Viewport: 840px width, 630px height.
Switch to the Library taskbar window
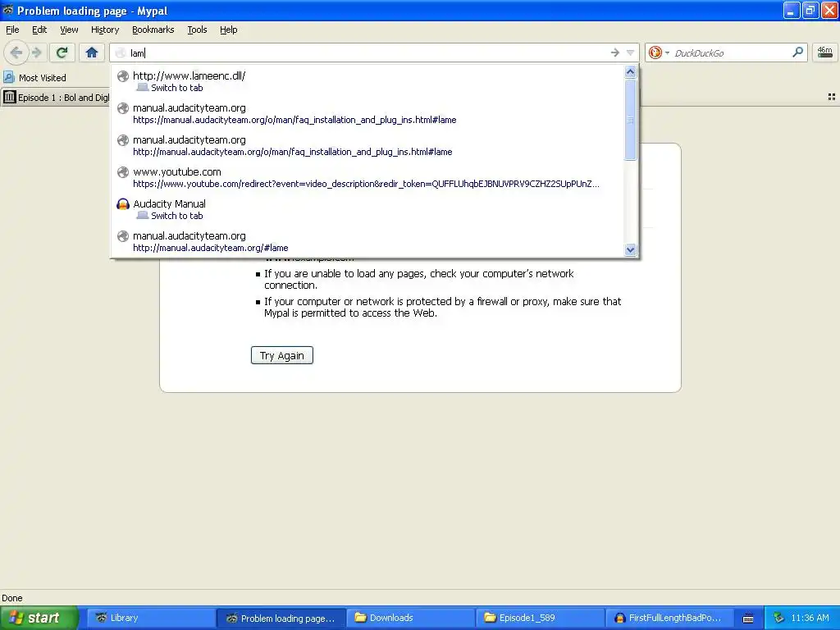(150, 618)
